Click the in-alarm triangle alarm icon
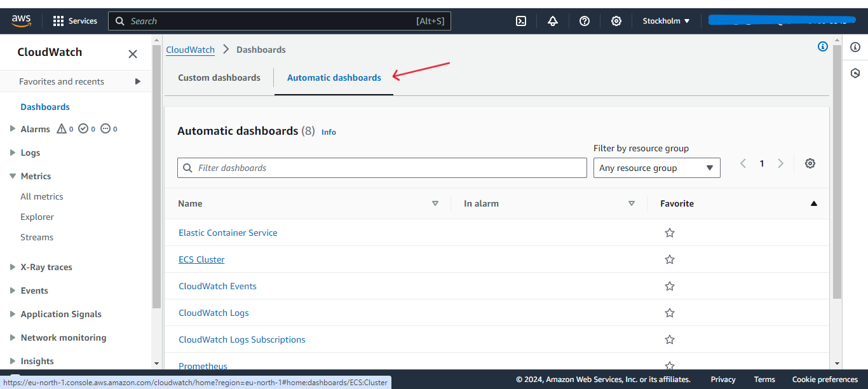The width and height of the screenshot is (868, 389). (x=62, y=129)
